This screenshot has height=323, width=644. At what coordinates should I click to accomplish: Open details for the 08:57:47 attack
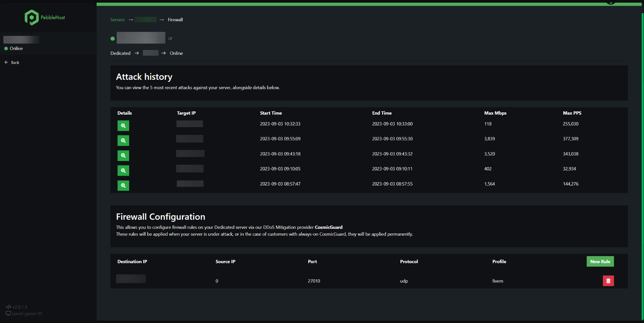(x=123, y=185)
